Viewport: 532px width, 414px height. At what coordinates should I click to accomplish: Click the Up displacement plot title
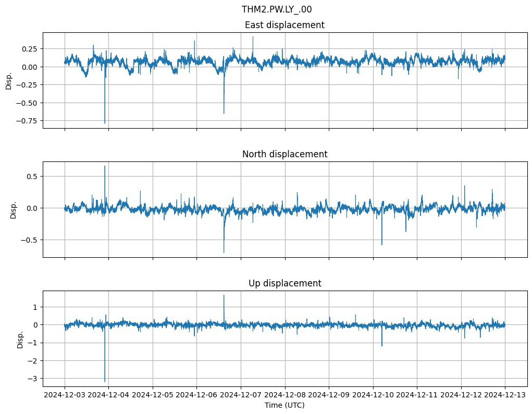point(284,283)
